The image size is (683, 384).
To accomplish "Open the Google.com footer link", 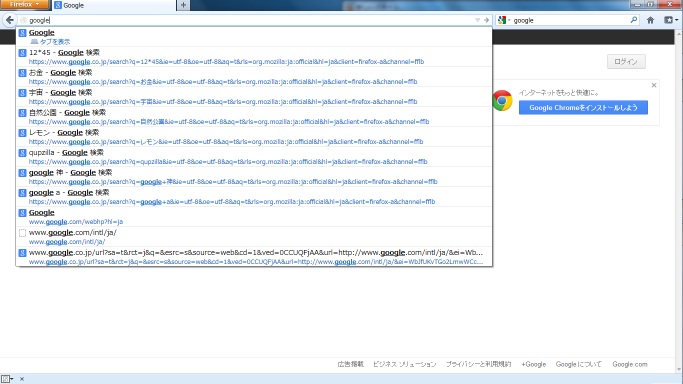I will (630, 364).
